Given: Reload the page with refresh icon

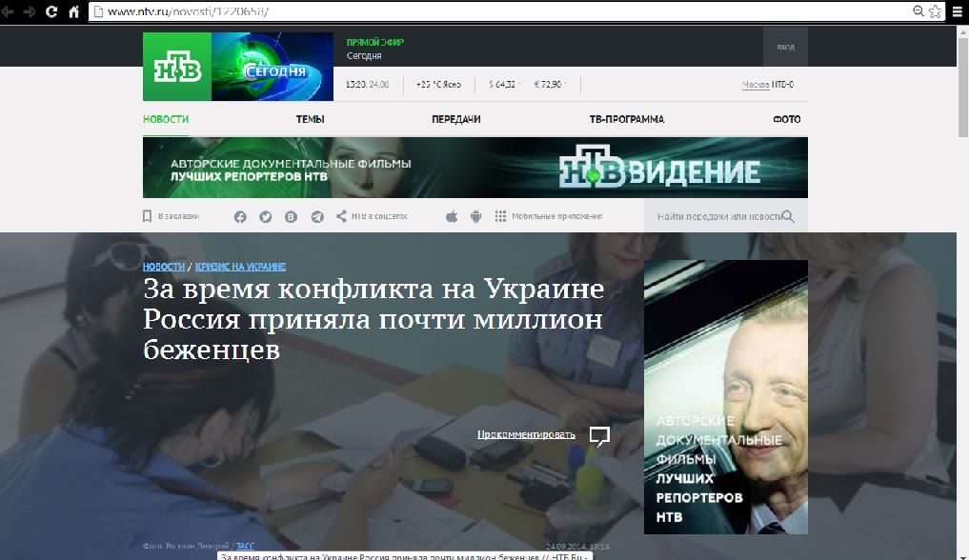Looking at the screenshot, I should pyautogui.click(x=51, y=11).
